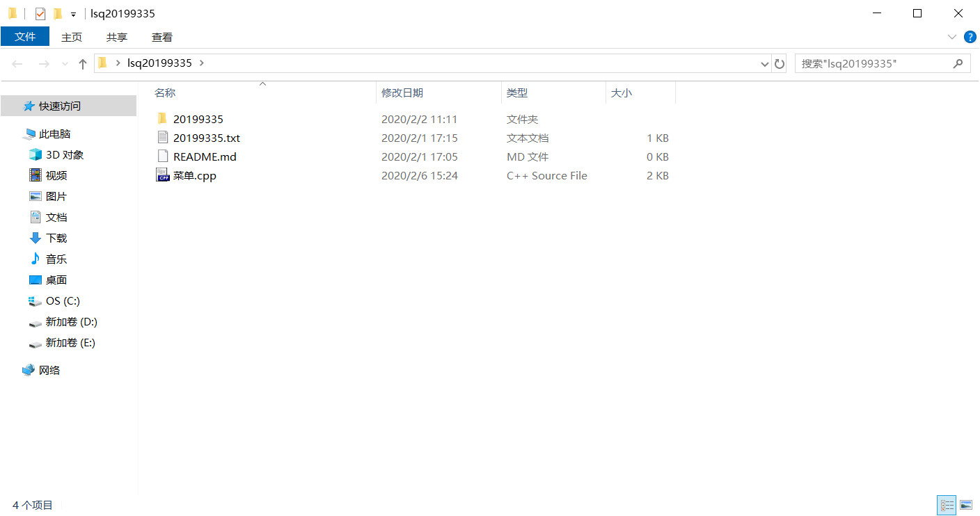The image size is (980, 516).
Task: Click the date 2020/2/6 15:24
Action: pos(420,175)
